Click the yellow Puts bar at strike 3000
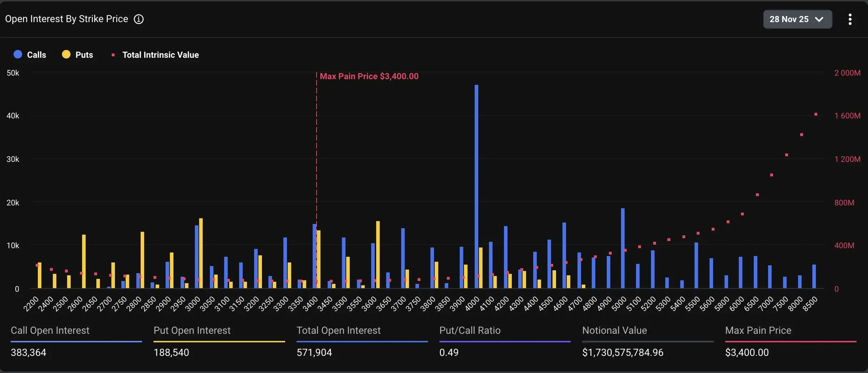This screenshot has height=373, width=868. (x=201, y=253)
